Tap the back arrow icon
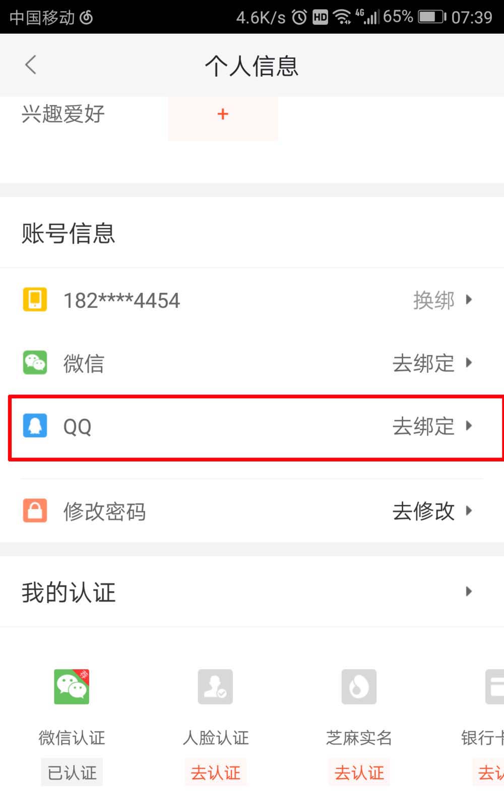504x812 pixels. coord(31,65)
